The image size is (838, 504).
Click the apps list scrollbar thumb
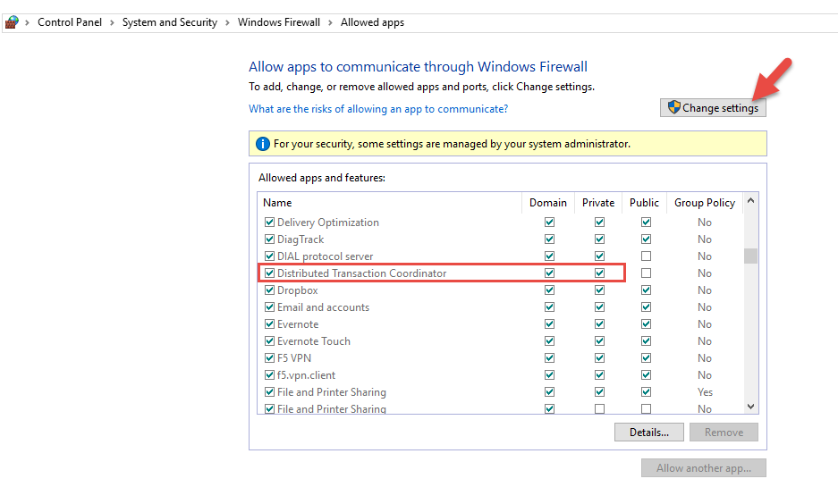(x=750, y=256)
